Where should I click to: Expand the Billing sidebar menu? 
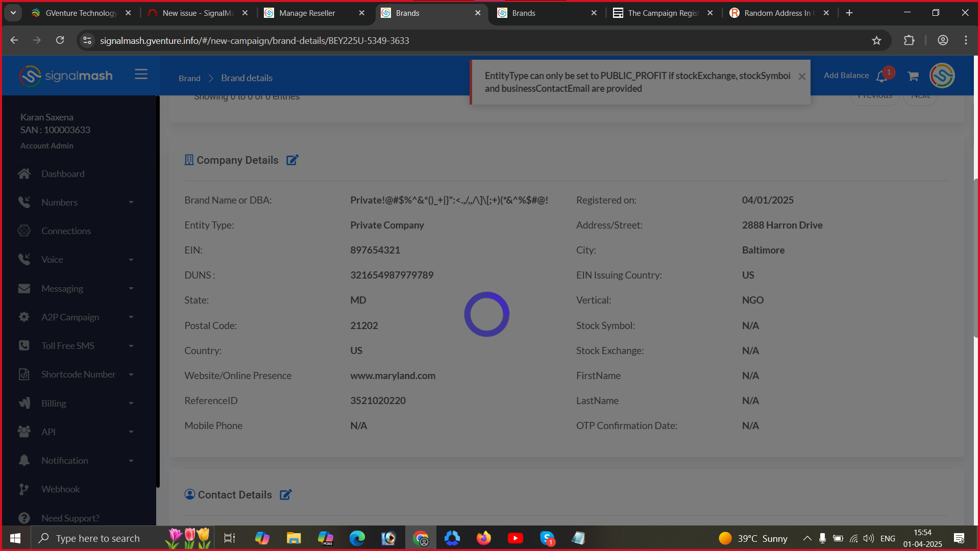click(x=77, y=404)
